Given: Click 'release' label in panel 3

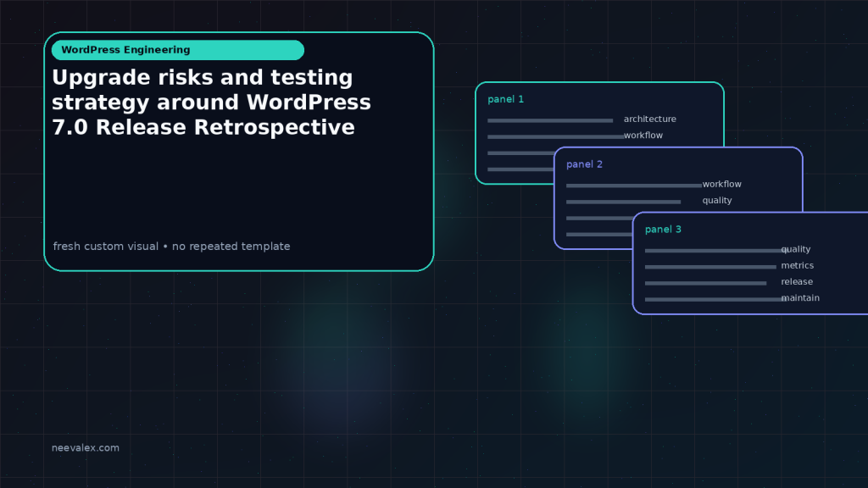Looking at the screenshot, I should pos(797,281).
